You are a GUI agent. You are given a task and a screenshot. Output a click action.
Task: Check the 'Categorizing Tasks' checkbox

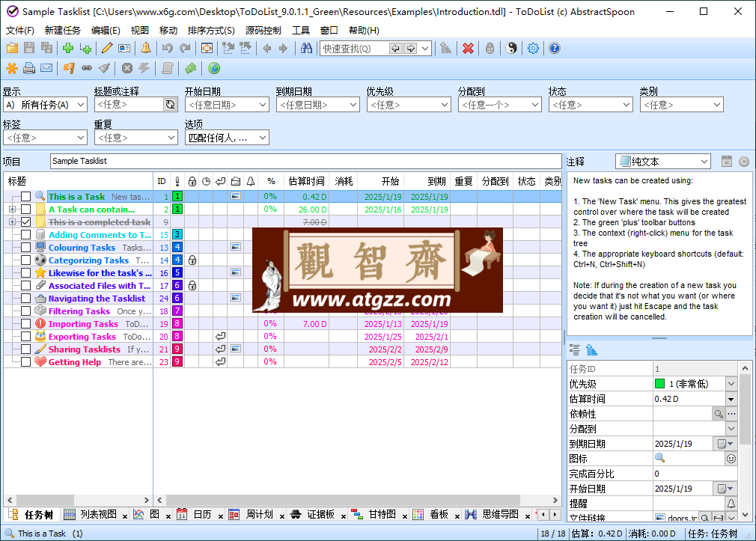tap(26, 260)
